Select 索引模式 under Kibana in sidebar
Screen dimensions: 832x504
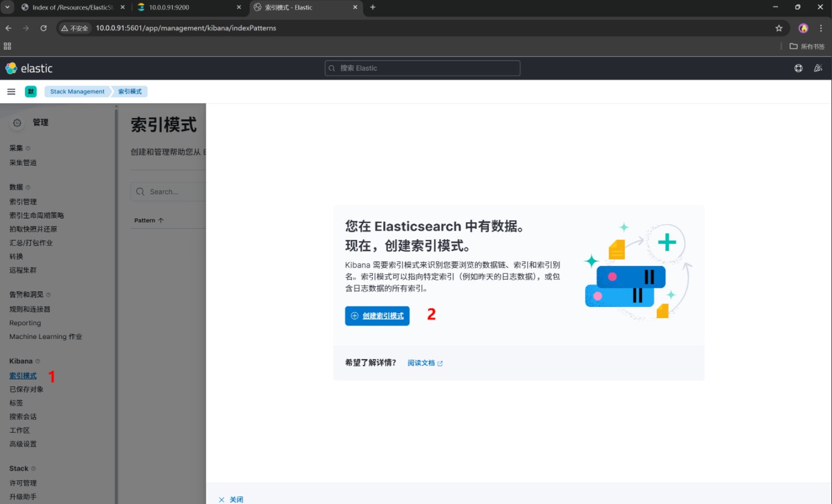23,376
